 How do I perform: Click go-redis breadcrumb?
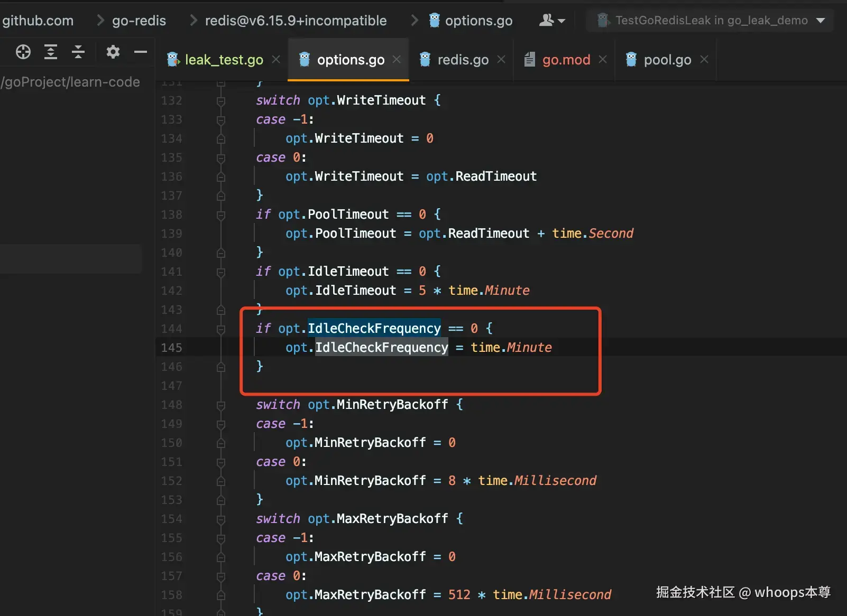click(x=139, y=21)
